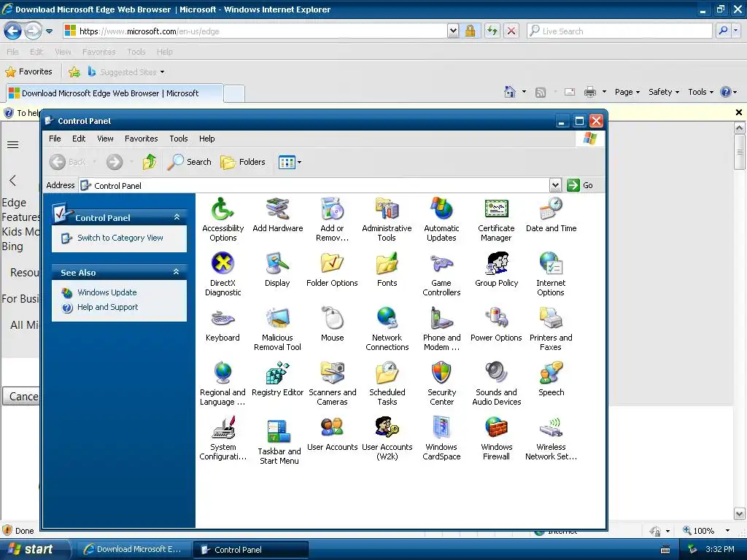Open the Fonts folder icon
The image size is (747, 560).
pos(387,264)
